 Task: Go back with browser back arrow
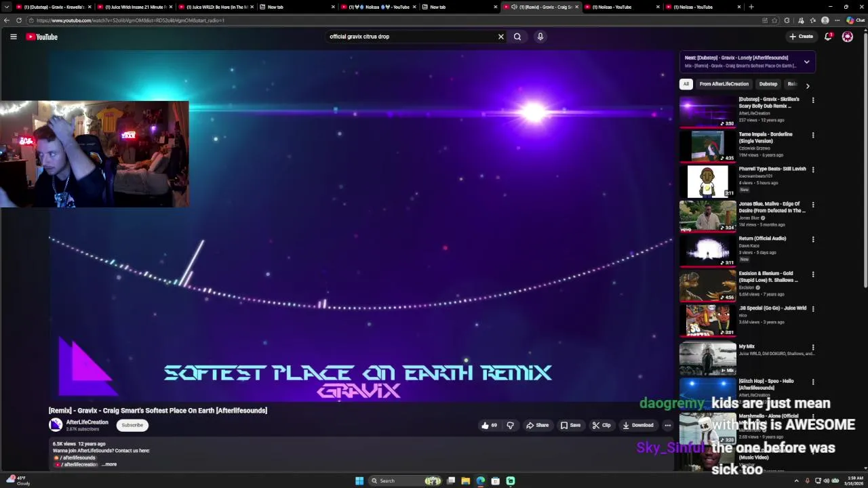pyautogui.click(x=7, y=20)
